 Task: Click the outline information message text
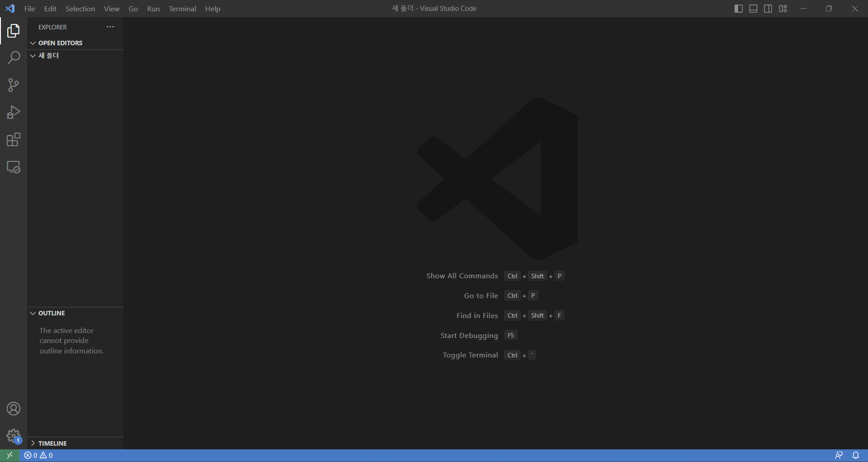tap(71, 341)
